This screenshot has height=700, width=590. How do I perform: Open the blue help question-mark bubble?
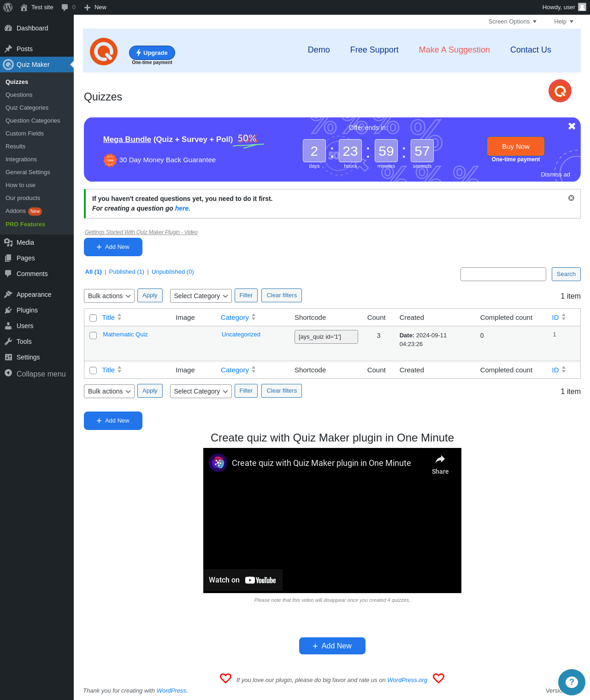coord(572,682)
